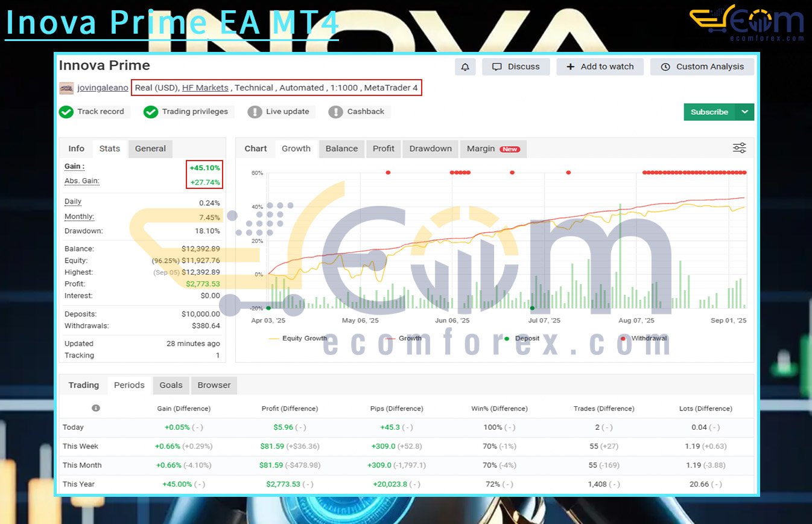Screen dimensions: 812x524
Task: Click the Deposits $10,000.00 value
Action: 201,314
